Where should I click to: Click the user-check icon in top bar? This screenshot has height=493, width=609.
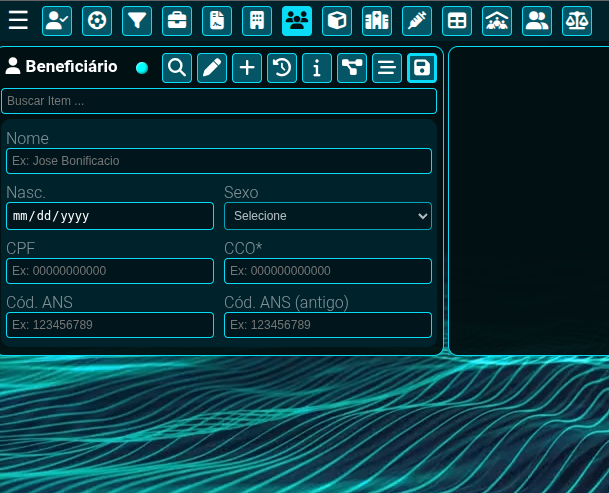57,20
